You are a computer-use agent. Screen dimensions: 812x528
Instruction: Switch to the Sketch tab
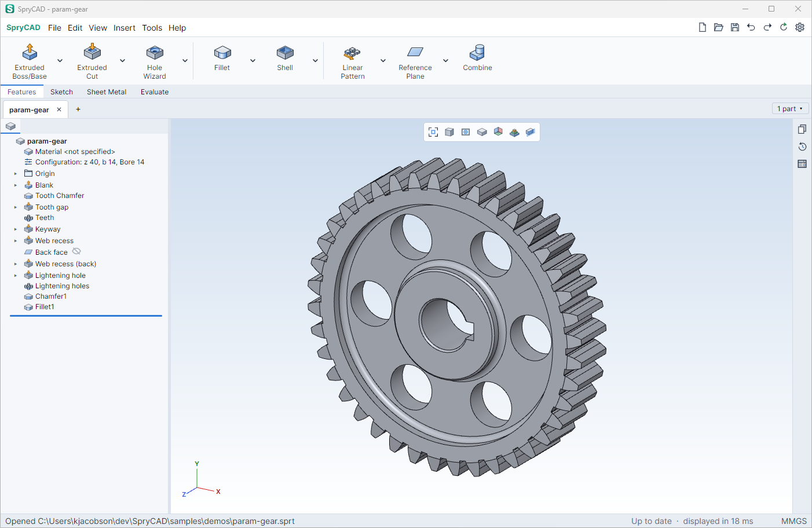coord(61,92)
